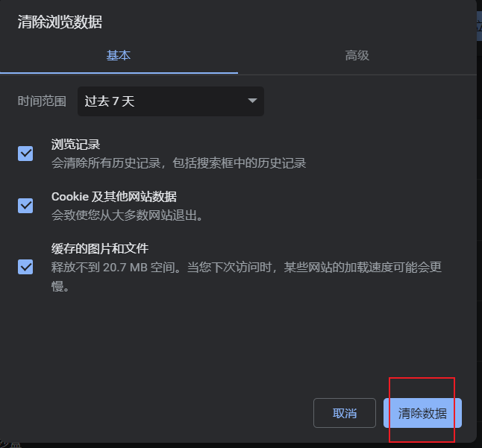Click the blue underline beneath 基本 tab
482x448 pixels.
point(119,73)
